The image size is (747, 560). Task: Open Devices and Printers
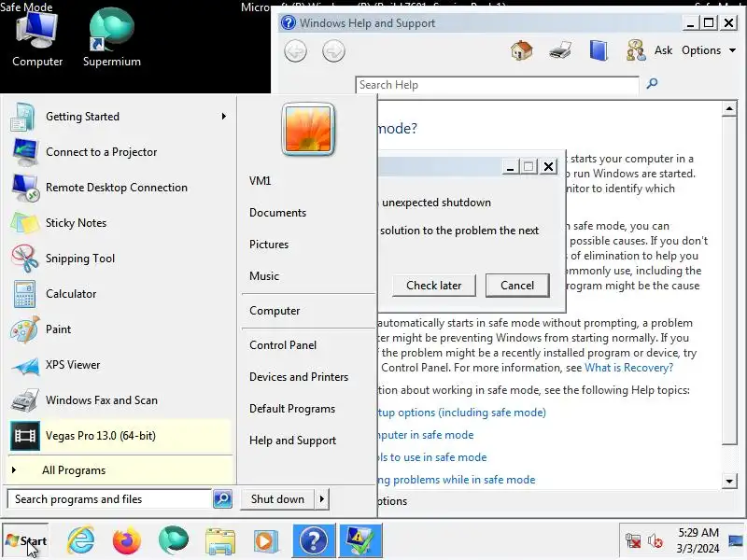[299, 377]
